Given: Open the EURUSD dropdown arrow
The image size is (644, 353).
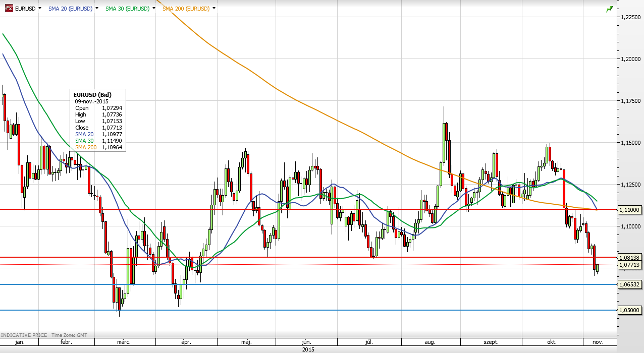Looking at the screenshot, I should tap(40, 9).
